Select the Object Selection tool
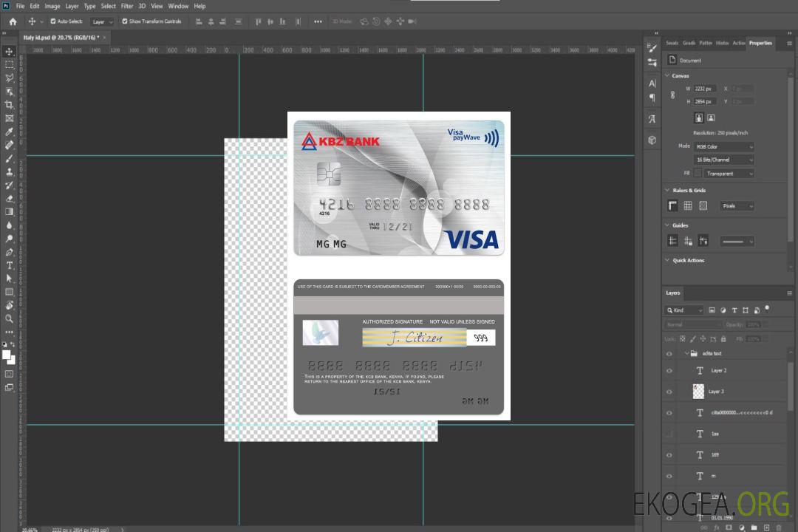This screenshot has width=798, height=532. (9, 91)
